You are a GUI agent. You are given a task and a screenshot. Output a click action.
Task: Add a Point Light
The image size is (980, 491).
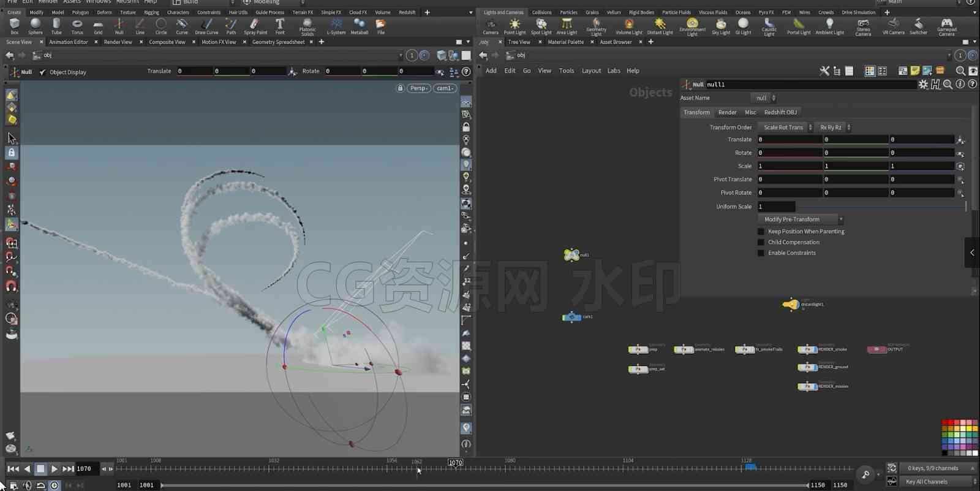(x=514, y=26)
